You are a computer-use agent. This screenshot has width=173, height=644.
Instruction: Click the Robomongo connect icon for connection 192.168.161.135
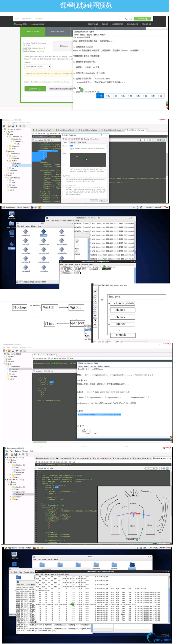tap(4, 126)
